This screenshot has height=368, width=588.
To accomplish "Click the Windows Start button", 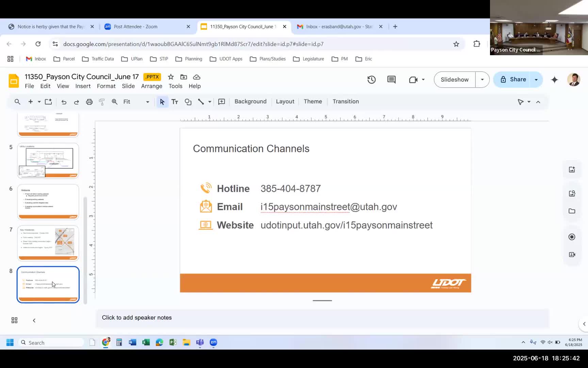I will coord(10,342).
